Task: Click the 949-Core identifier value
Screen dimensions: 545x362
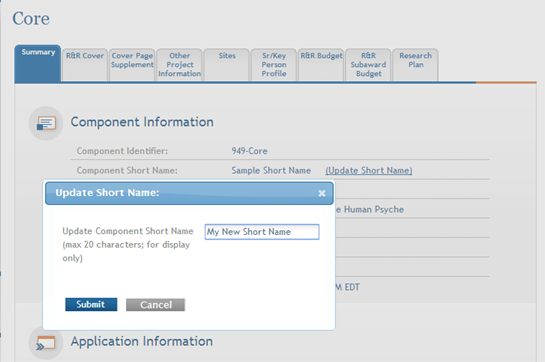Action: point(250,151)
